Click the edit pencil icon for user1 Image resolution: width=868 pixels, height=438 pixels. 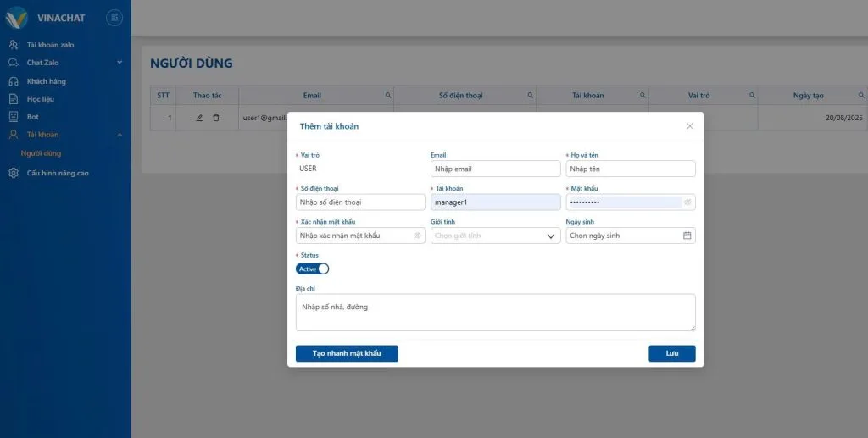(199, 118)
